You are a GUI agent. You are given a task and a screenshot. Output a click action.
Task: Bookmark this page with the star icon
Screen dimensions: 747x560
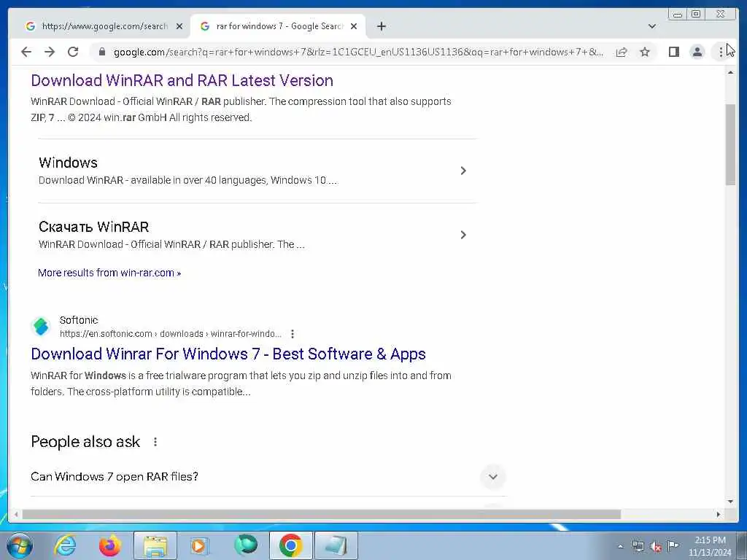[x=645, y=52]
